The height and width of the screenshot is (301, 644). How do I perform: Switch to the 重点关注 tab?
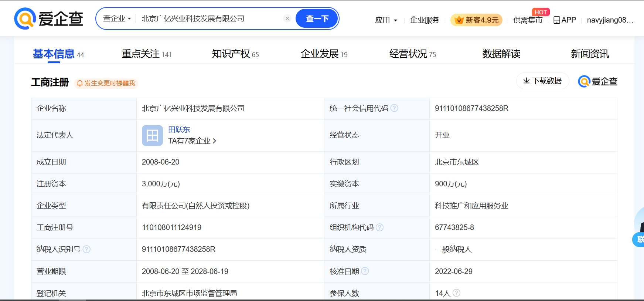[x=147, y=54]
